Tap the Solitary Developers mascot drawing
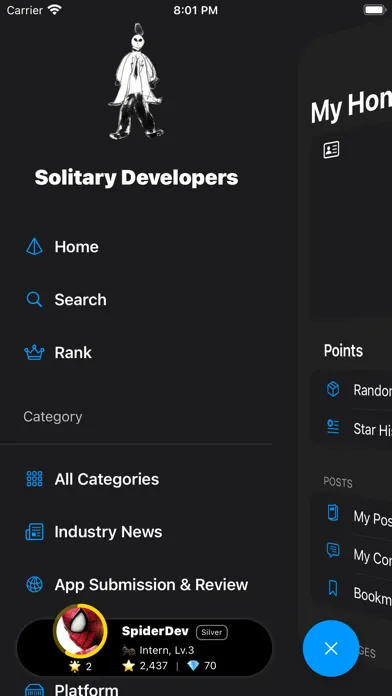 pos(136,81)
